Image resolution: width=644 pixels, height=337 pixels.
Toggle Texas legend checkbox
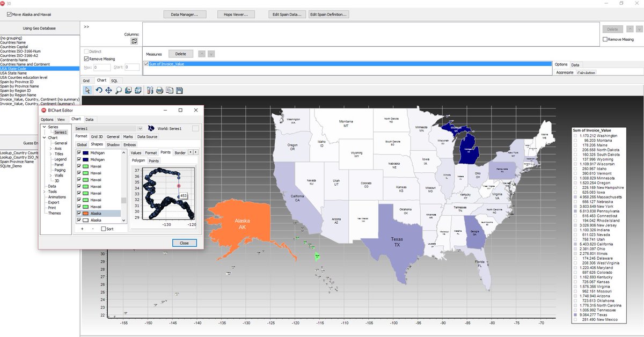click(576, 315)
